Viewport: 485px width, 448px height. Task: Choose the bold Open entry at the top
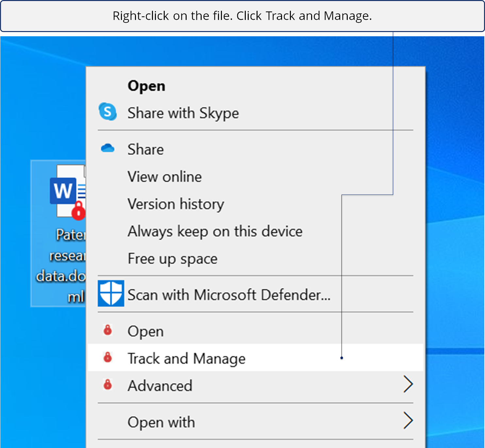point(146,86)
